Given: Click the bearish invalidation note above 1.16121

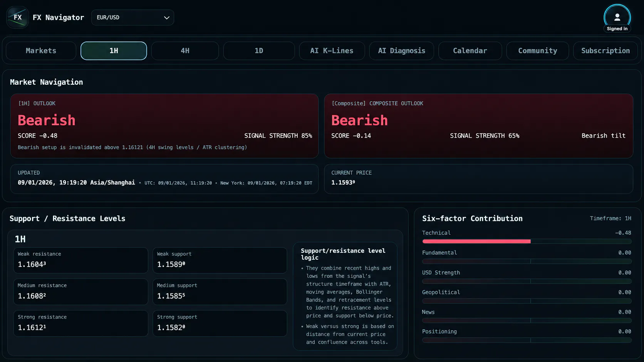Looking at the screenshot, I should click(x=132, y=147).
